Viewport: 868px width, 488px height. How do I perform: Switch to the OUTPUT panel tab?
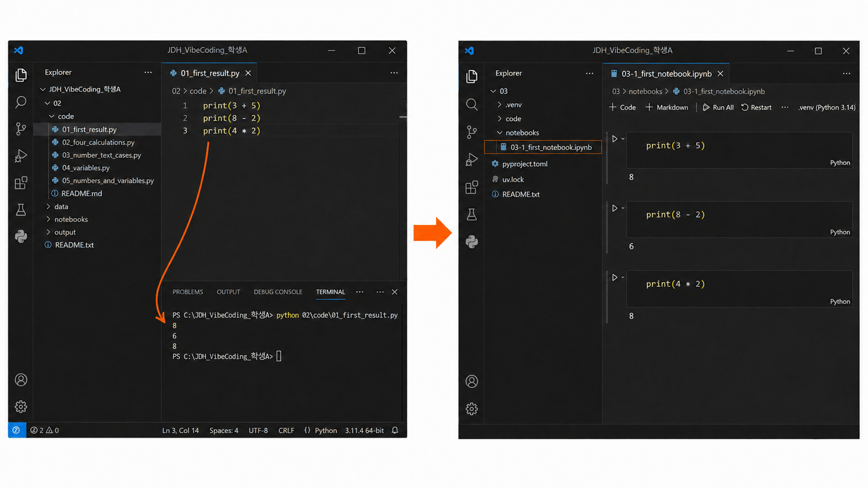[x=228, y=292]
